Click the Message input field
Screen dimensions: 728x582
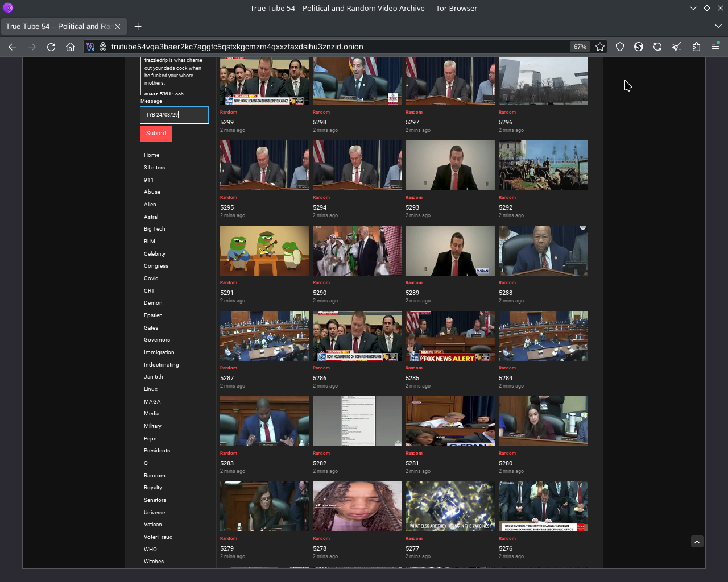click(x=175, y=115)
